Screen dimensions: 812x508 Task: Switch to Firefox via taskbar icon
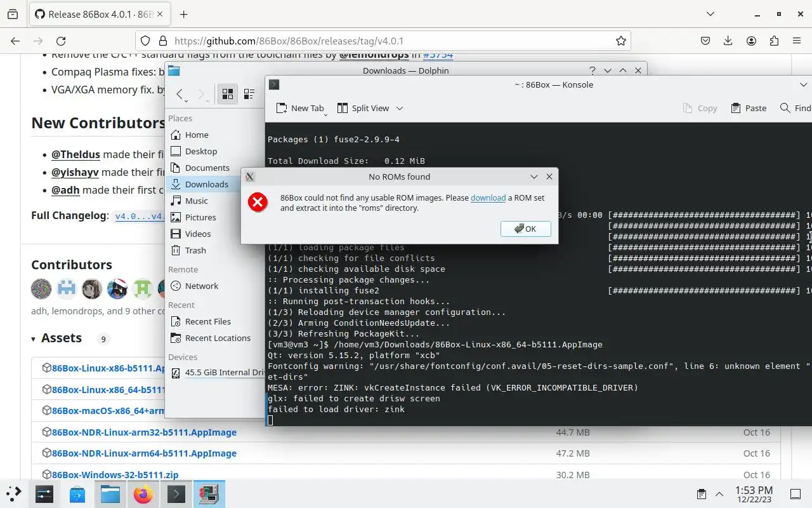(143, 493)
